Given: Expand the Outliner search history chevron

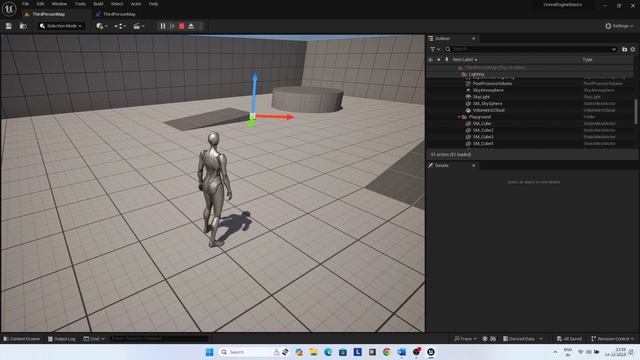Looking at the screenshot, I should pyautogui.click(x=613, y=49).
